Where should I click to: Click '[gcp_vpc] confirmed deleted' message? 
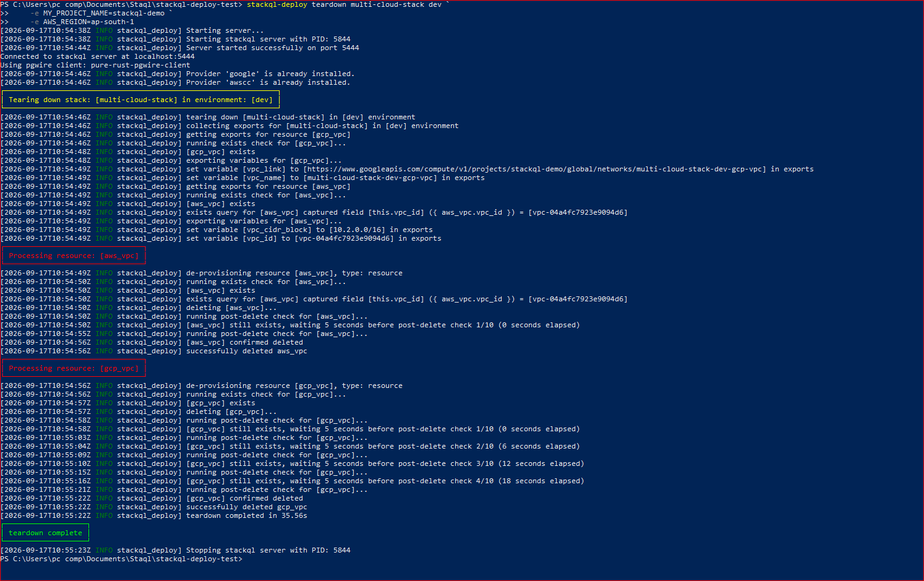pyautogui.click(x=244, y=498)
